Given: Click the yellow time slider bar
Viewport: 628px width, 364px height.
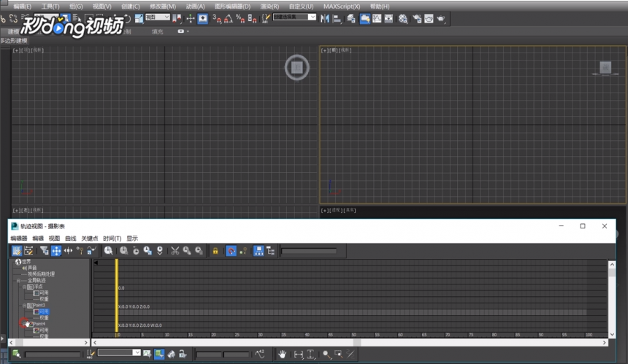Looking at the screenshot, I should (117, 296).
